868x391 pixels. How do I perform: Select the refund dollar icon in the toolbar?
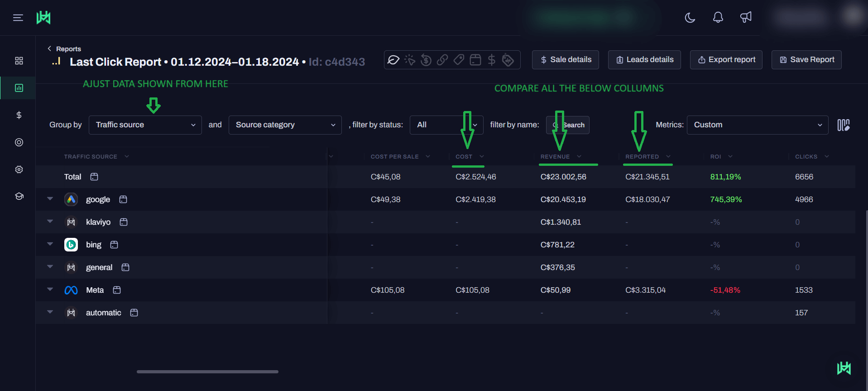pos(426,60)
